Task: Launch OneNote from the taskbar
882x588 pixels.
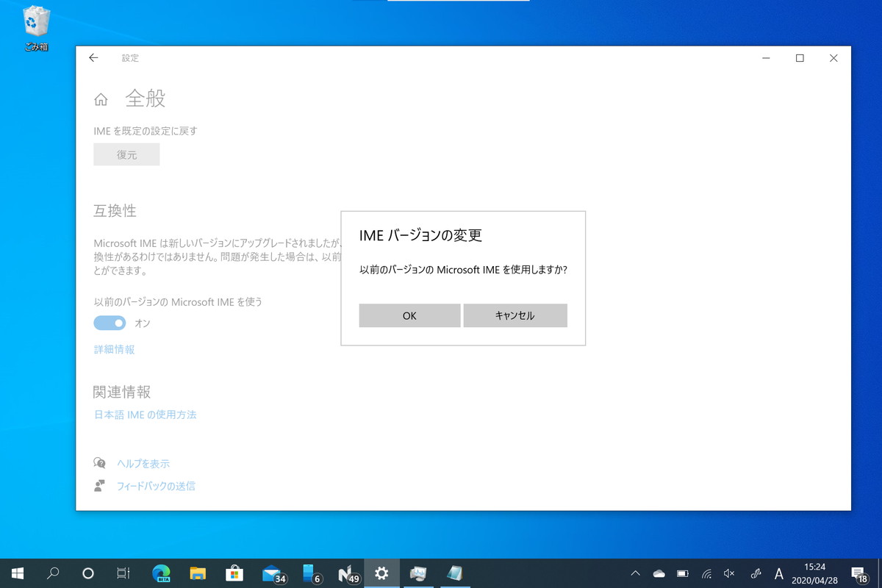Action: (x=345, y=573)
